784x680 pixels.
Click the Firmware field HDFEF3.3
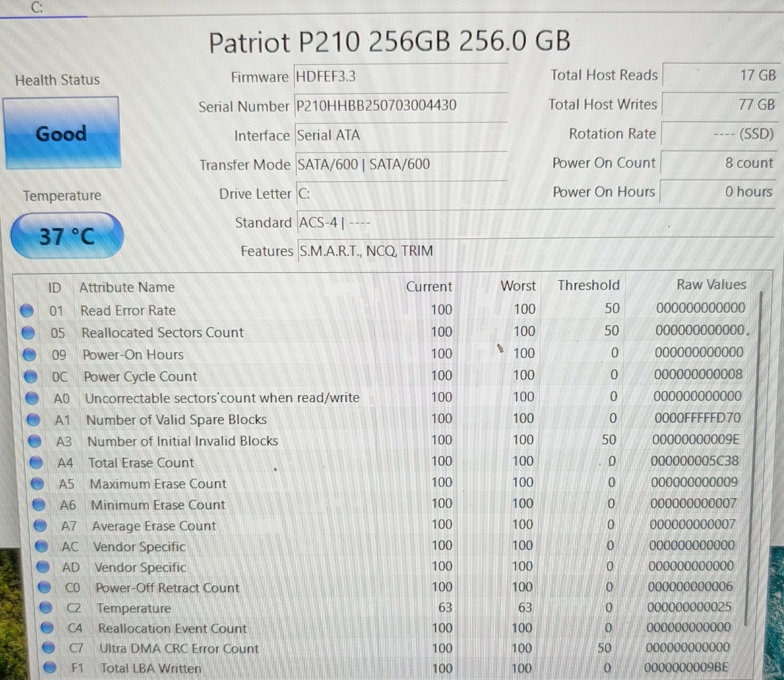[x=401, y=77]
